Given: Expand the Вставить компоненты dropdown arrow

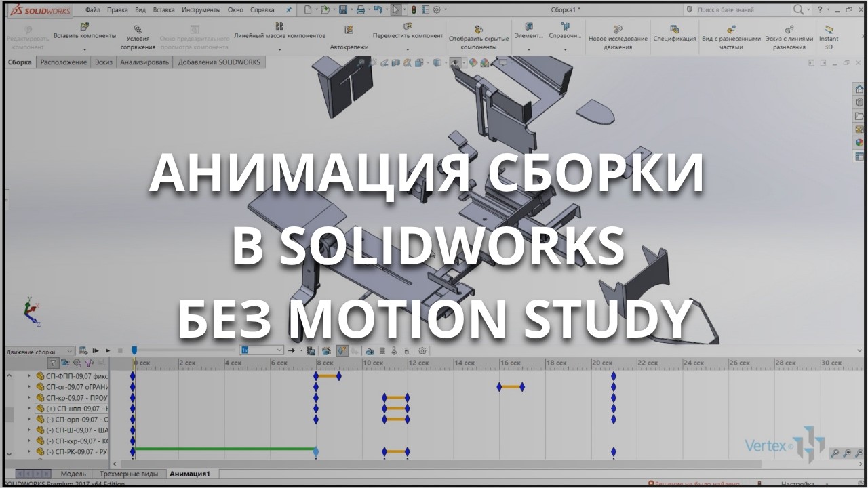Looking at the screenshot, I should [x=84, y=49].
